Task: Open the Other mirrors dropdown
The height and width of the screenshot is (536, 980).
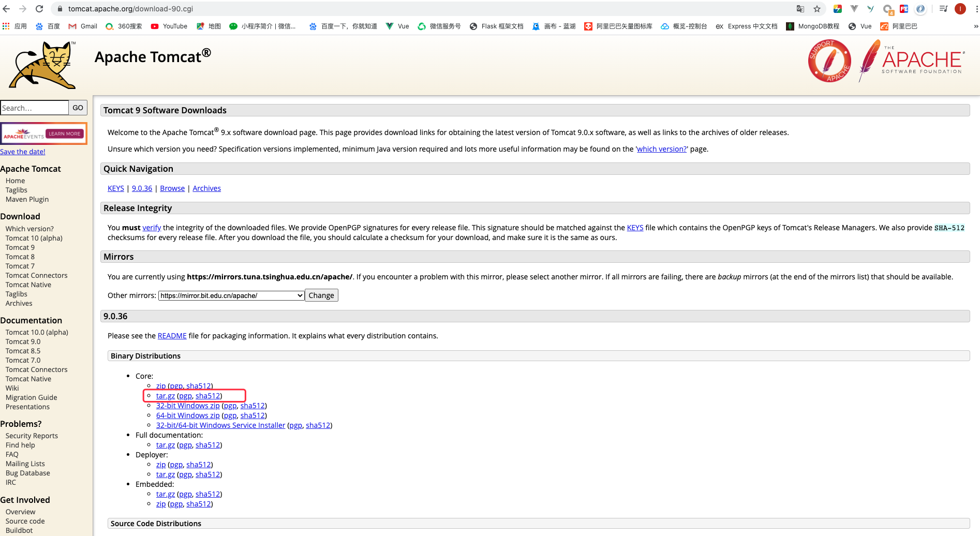Action: tap(231, 295)
